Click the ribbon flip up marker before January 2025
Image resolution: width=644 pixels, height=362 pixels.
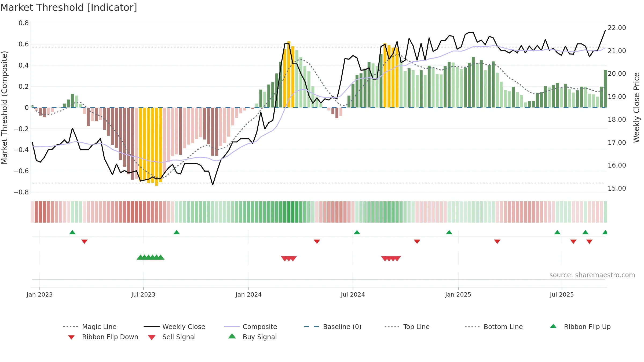point(449,232)
